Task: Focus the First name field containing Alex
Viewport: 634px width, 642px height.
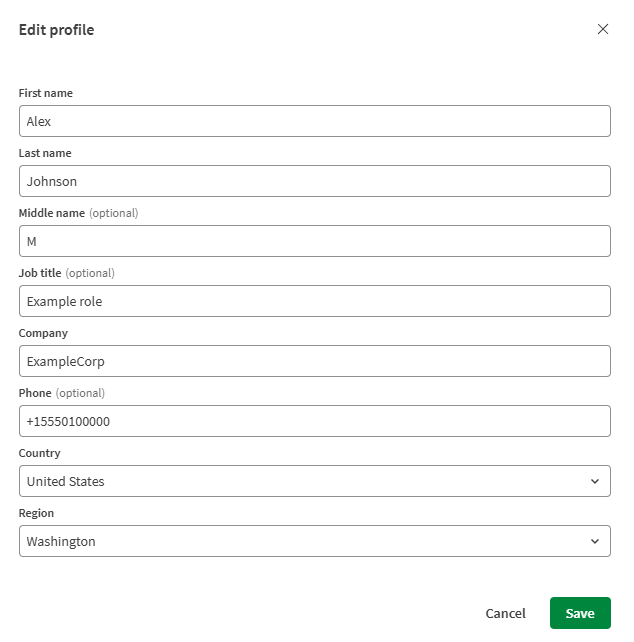Action: coord(314,121)
